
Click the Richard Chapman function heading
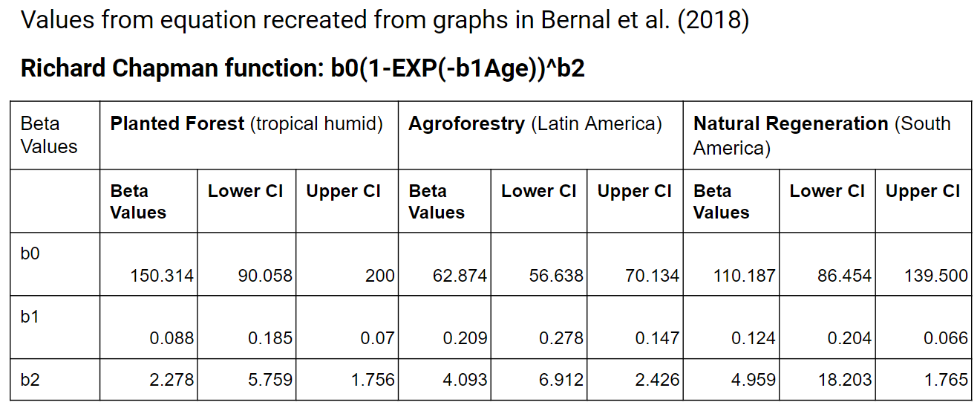click(x=302, y=68)
